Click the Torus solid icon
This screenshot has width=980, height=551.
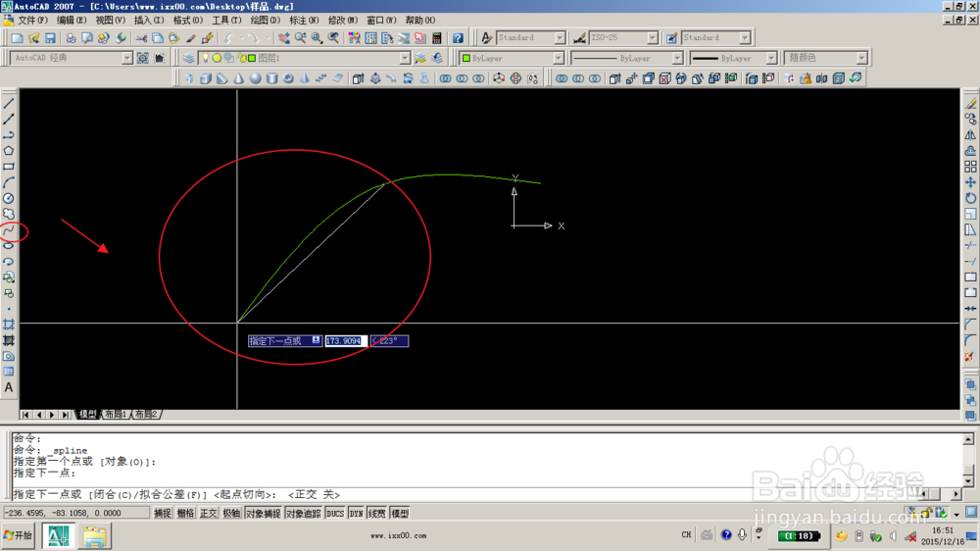288,78
